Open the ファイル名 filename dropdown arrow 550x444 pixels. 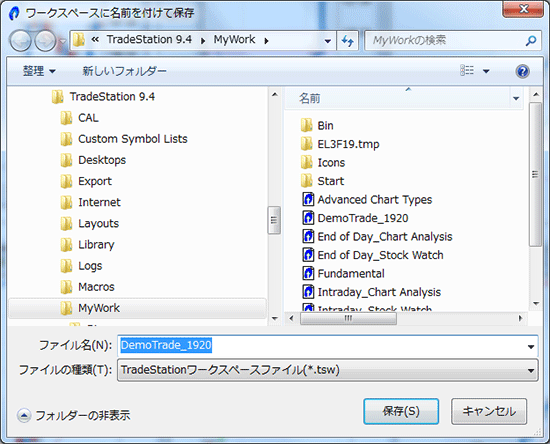click(x=531, y=347)
